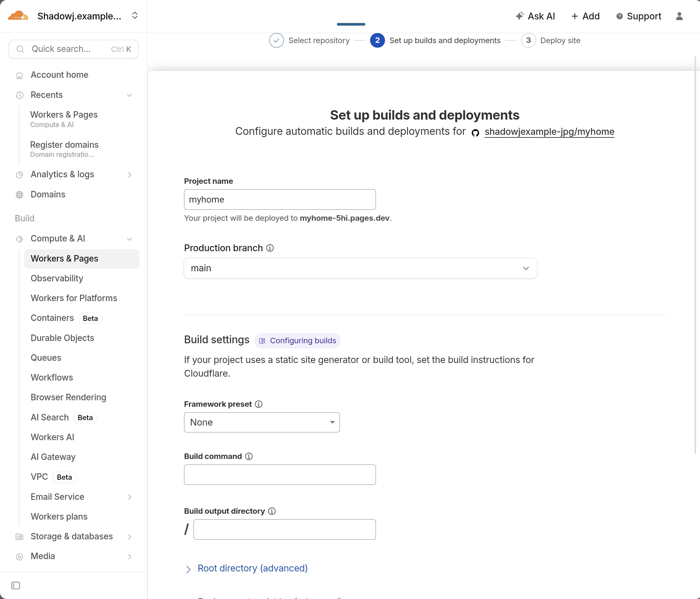Expand Root directory (advanced) section
This screenshot has height=599, width=700.
pyautogui.click(x=252, y=568)
